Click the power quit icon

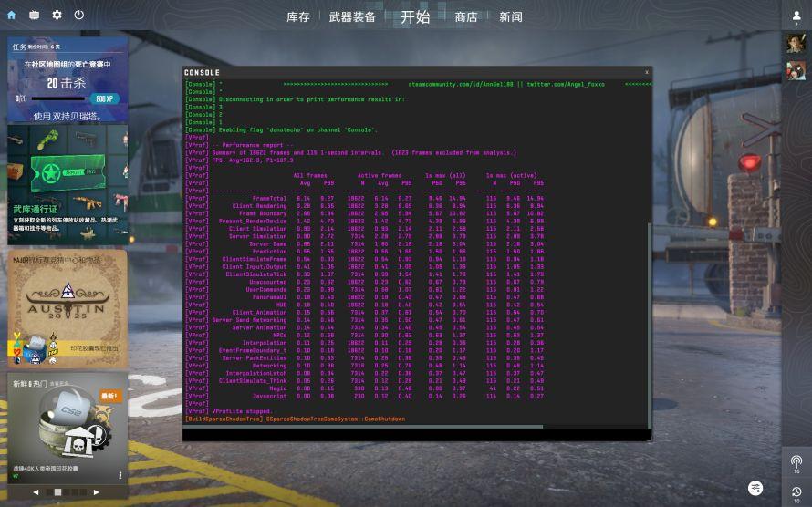click(x=79, y=15)
